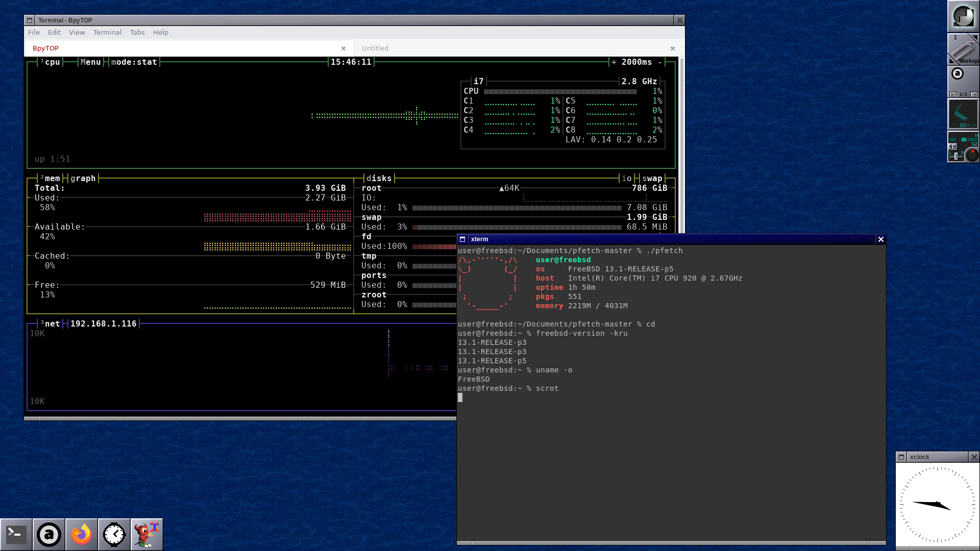Toggle the cpu box label in bpytop
The height and width of the screenshot is (551, 980).
51,62
